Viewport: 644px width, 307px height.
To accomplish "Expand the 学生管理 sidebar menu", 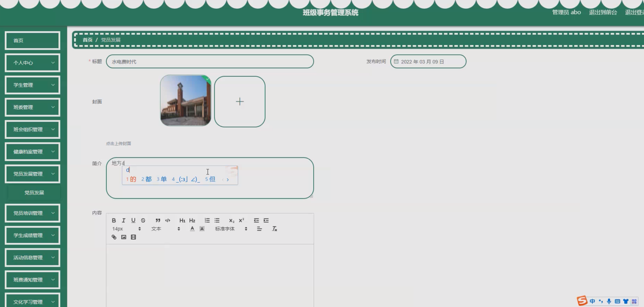I will click(x=32, y=85).
